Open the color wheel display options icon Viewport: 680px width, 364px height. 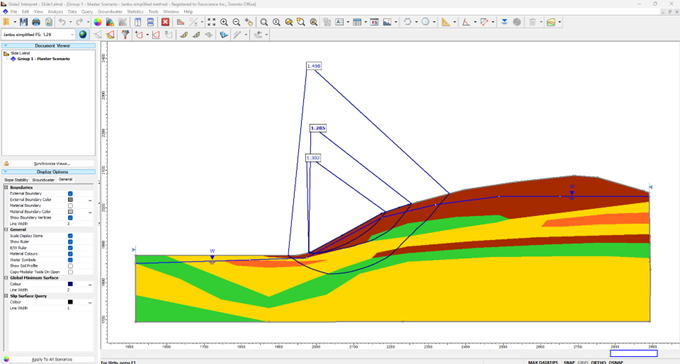point(98,22)
